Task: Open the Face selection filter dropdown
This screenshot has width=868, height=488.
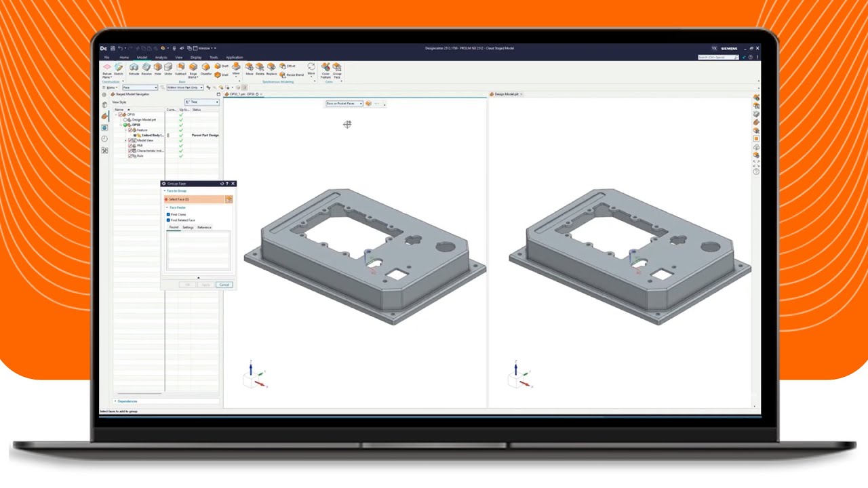Action: 140,87
